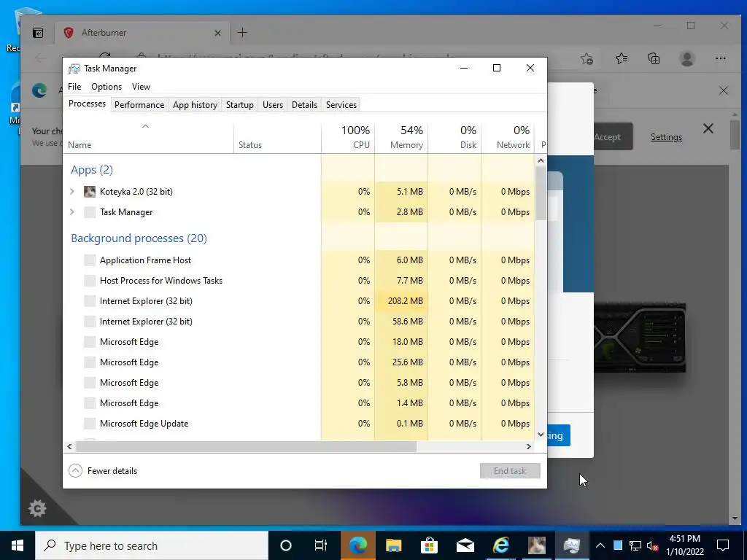747x560 pixels.
Task: Select the 208.2 MB memory cell
Action: [402, 301]
